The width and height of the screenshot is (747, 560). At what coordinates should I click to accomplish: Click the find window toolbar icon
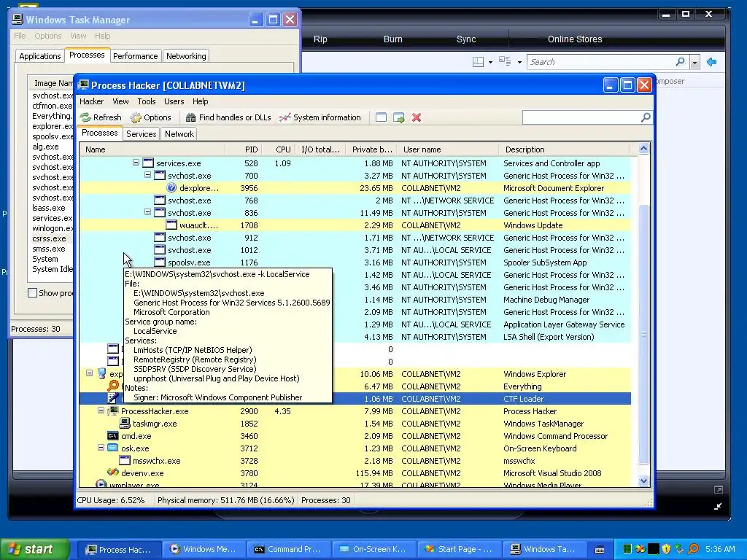[x=381, y=117]
